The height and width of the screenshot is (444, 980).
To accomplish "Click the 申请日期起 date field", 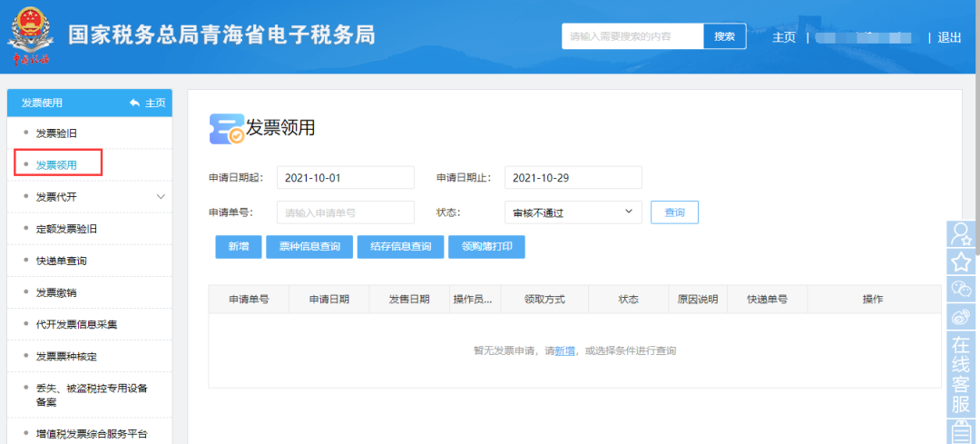I will pyautogui.click(x=346, y=177).
